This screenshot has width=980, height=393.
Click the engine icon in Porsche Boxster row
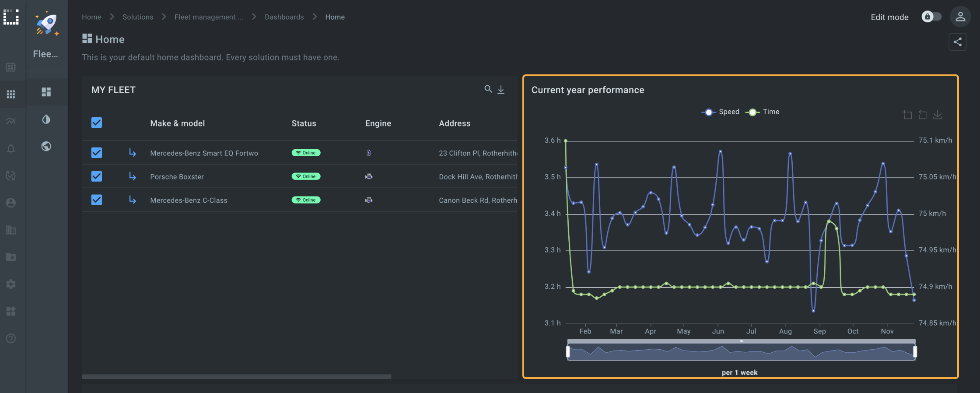[369, 176]
